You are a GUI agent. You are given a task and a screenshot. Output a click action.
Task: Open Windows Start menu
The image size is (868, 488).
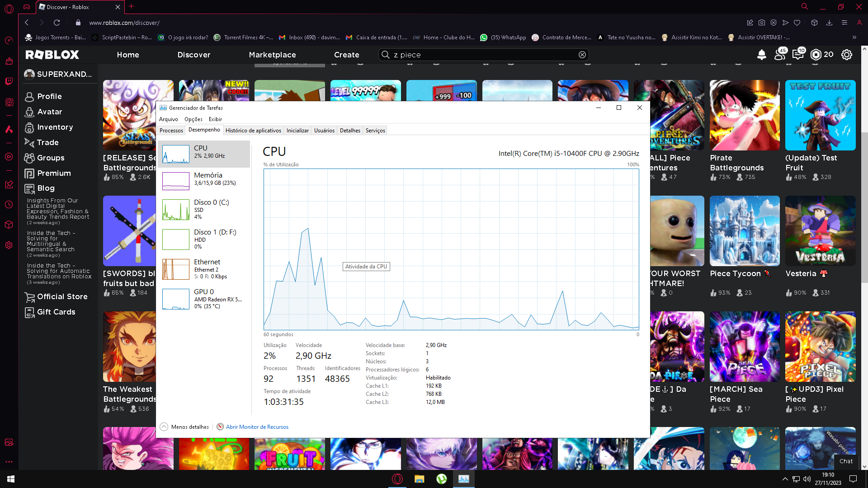pos(11,479)
